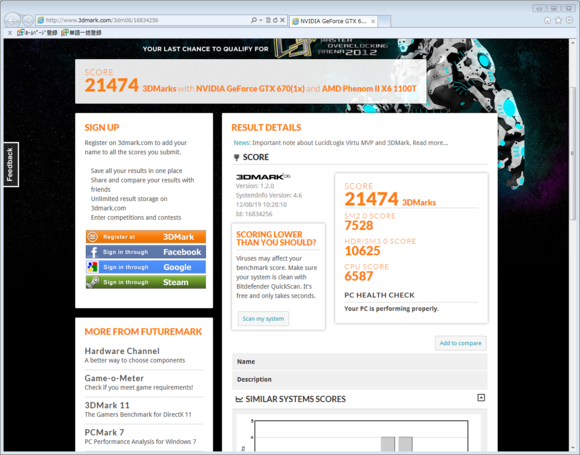Screen dimensions: 580x455
Task: Click the AMD Phenom II X6 1100T text
Action: click(x=369, y=89)
